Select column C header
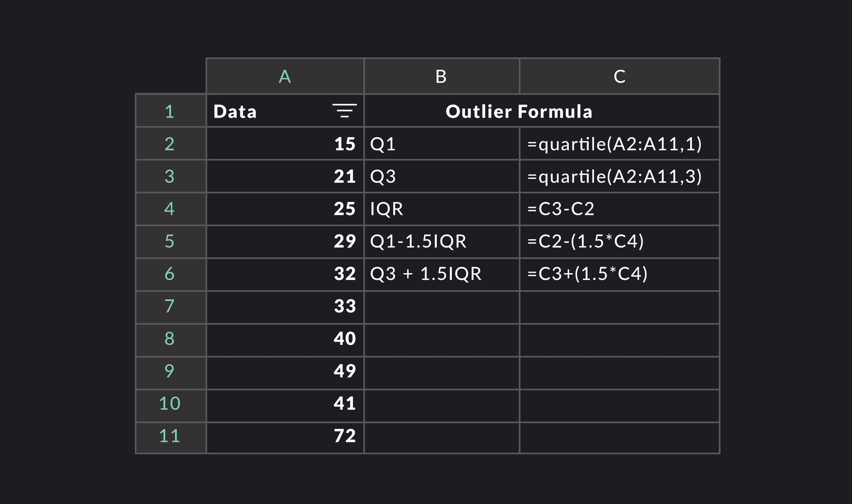The image size is (852, 504). [x=619, y=77]
